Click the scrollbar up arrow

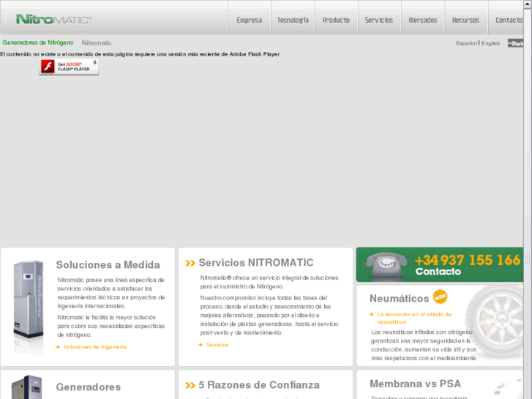tap(528, 4)
